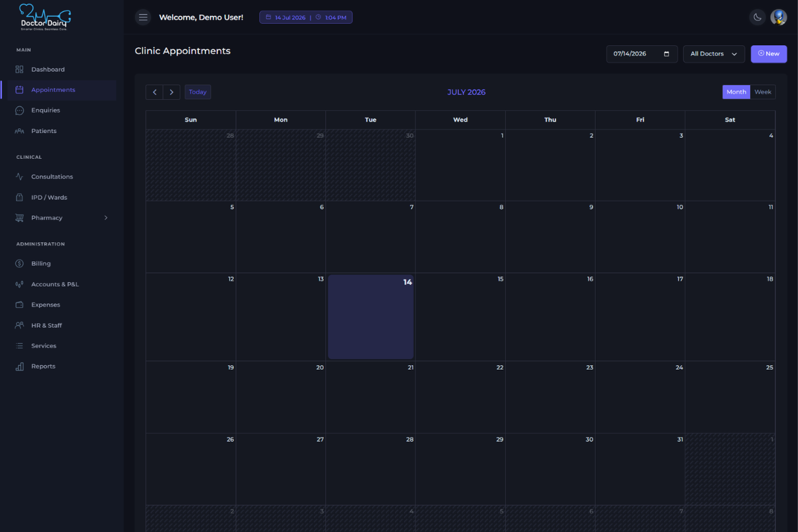Switch to Week view
The width and height of the screenshot is (798, 532).
point(763,92)
